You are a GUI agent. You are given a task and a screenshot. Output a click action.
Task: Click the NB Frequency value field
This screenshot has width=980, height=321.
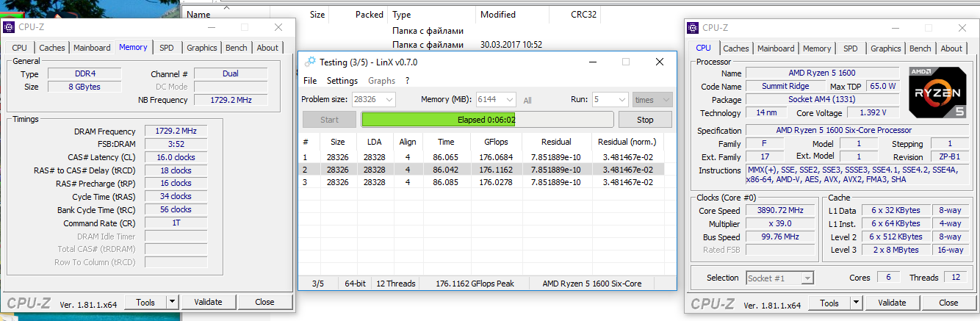coord(231,100)
